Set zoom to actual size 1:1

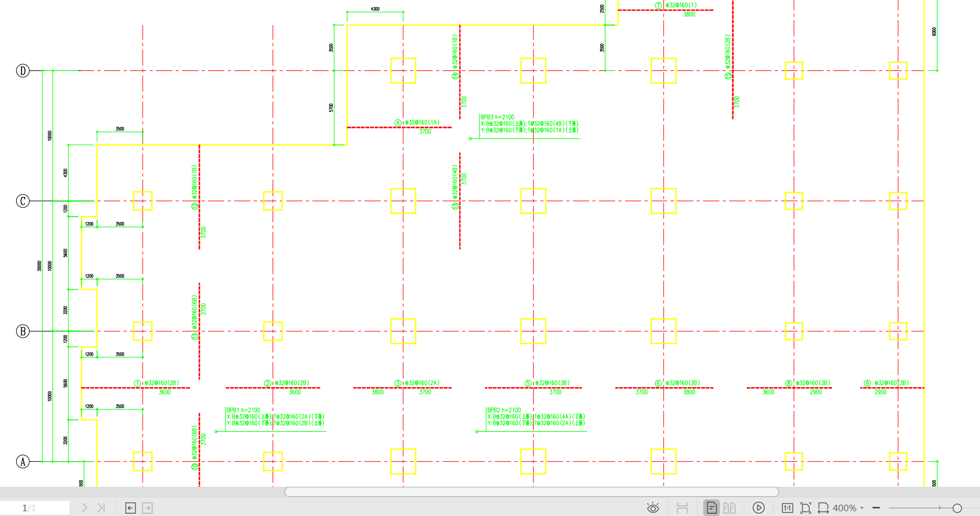787,508
